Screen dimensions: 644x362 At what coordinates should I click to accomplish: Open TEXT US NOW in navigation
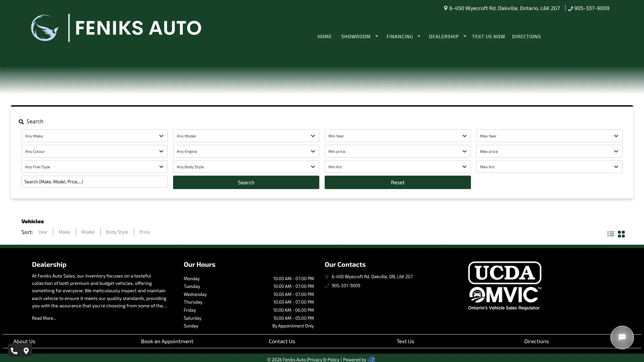[x=488, y=37]
